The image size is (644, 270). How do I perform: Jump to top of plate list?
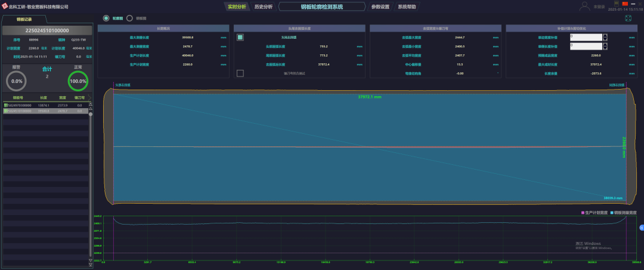pos(91,104)
